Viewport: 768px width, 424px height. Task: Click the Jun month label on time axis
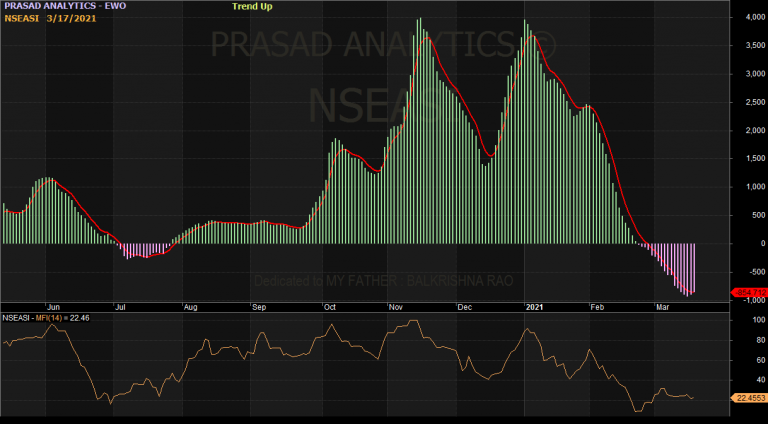pos(53,307)
